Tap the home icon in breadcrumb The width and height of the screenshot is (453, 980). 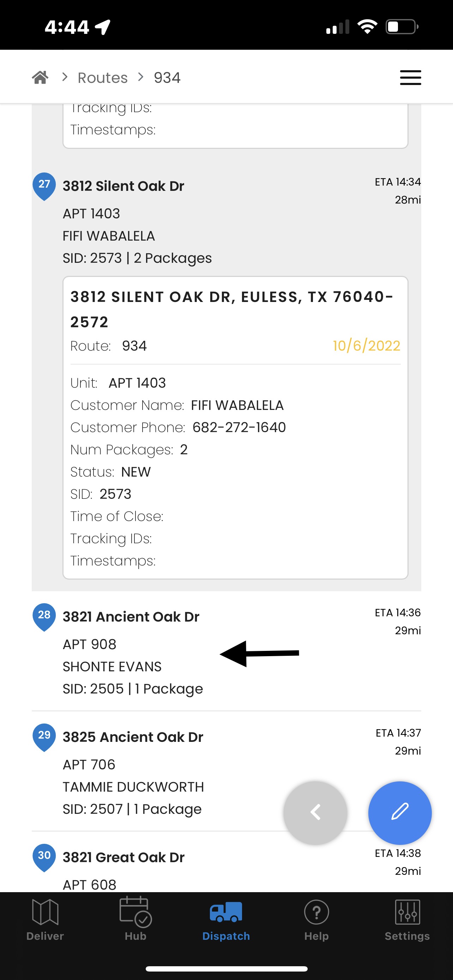click(x=40, y=78)
